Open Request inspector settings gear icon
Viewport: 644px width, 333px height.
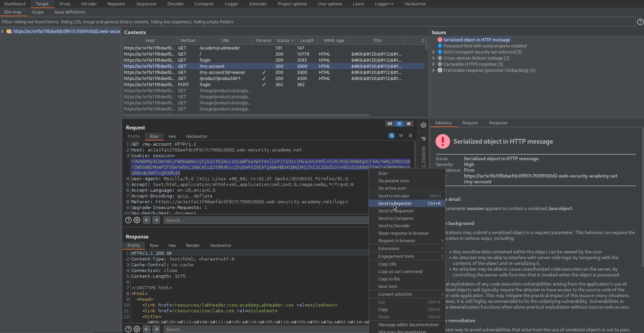423,125
